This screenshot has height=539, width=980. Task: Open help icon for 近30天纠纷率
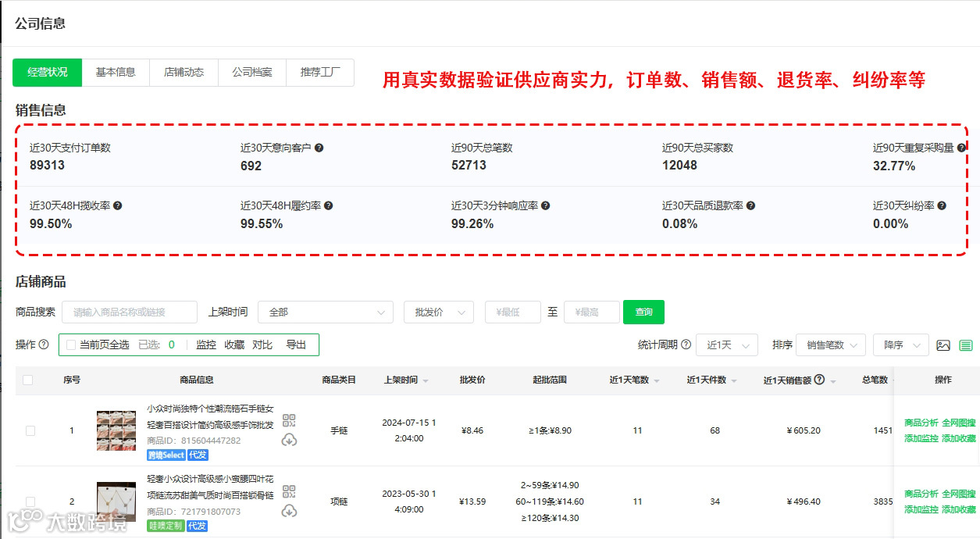942,205
